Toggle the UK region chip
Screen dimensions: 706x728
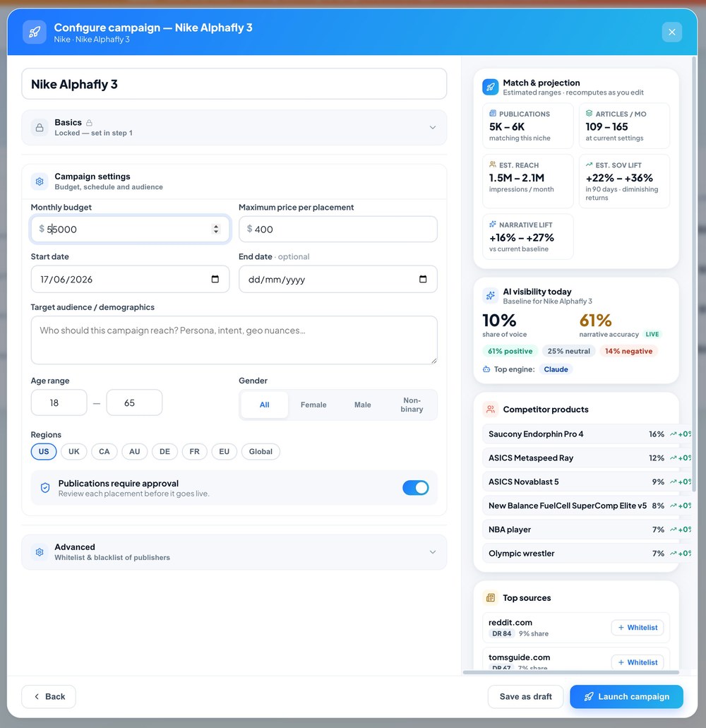(74, 451)
